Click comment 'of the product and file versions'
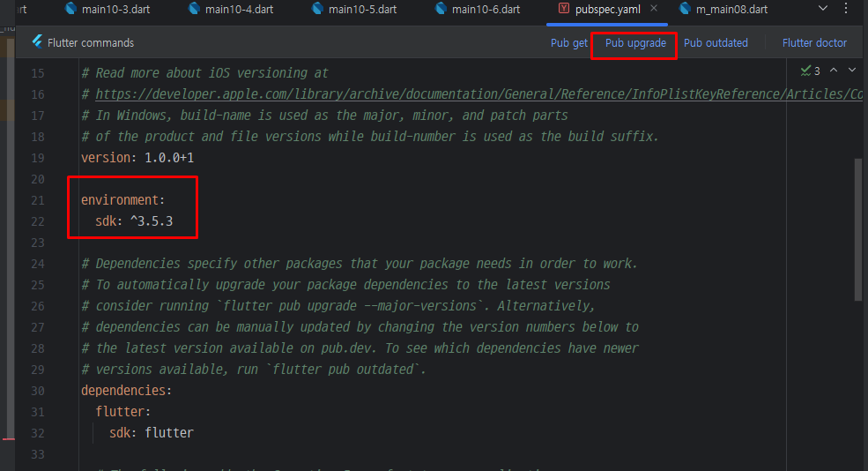 click(370, 137)
